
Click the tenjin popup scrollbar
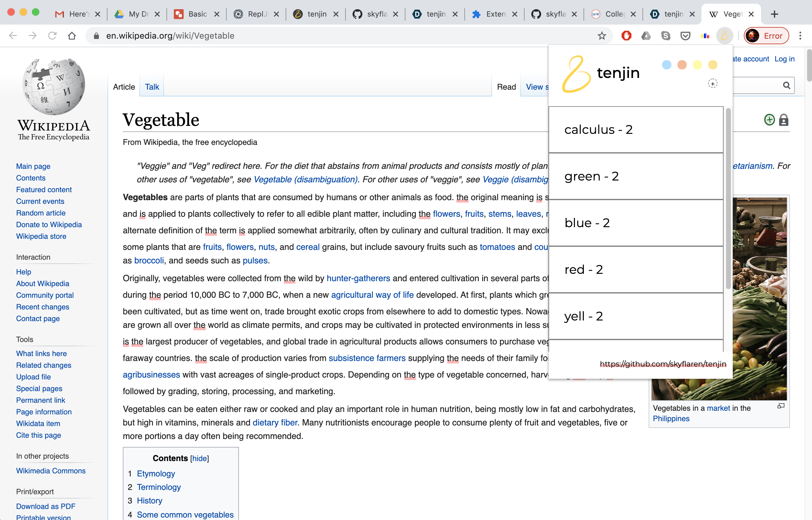pyautogui.click(x=728, y=199)
